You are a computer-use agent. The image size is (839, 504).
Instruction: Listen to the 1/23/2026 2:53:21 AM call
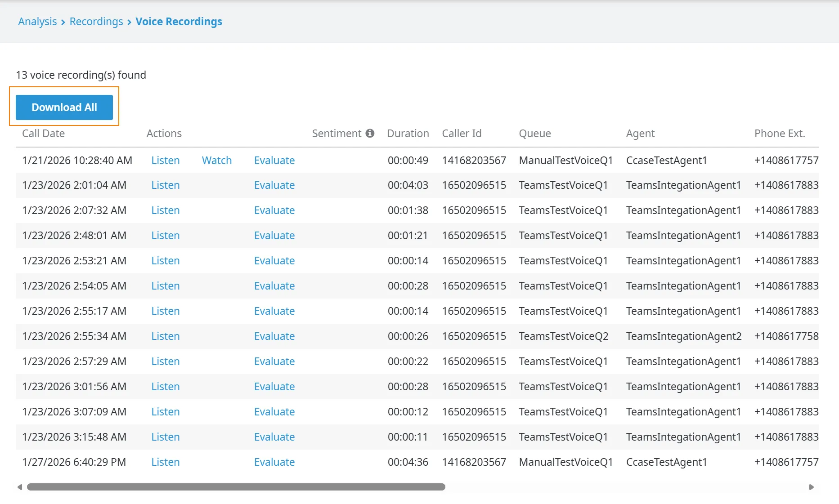(x=166, y=261)
